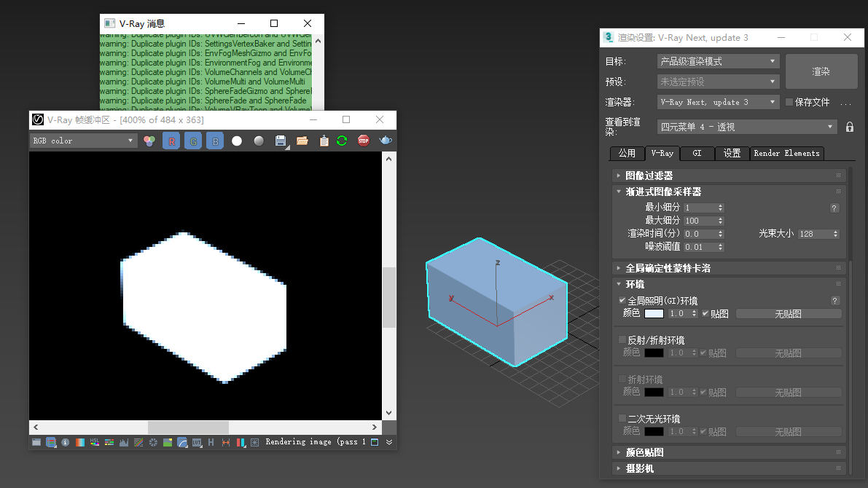Click the question mark beside 全局照明(GI)环境
Image resolution: width=868 pixels, height=488 pixels.
[834, 300]
